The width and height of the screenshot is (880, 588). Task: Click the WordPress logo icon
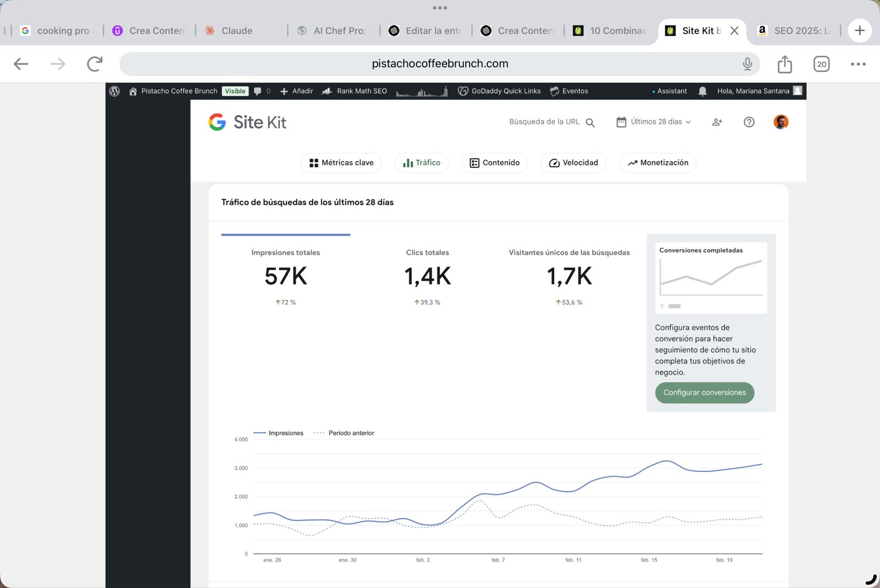point(114,91)
